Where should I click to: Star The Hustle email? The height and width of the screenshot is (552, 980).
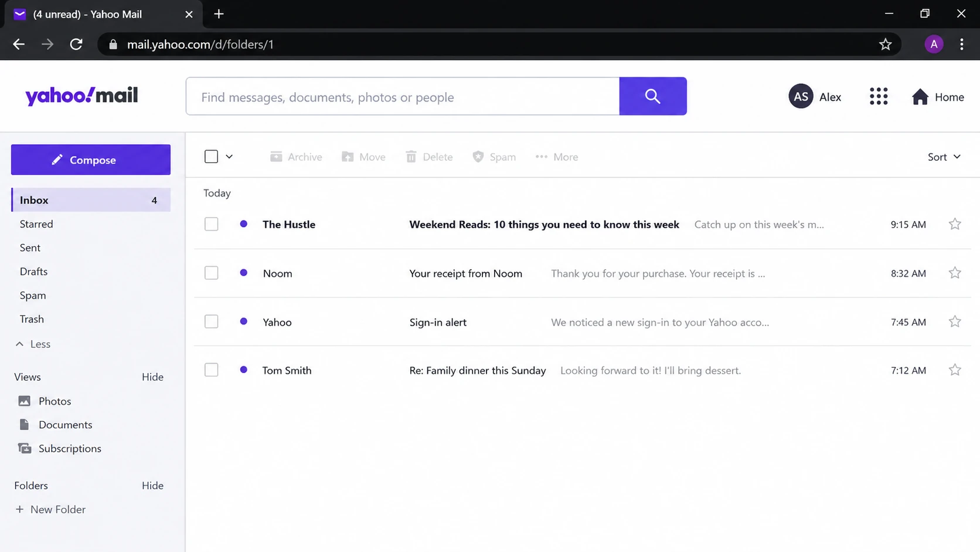(955, 224)
